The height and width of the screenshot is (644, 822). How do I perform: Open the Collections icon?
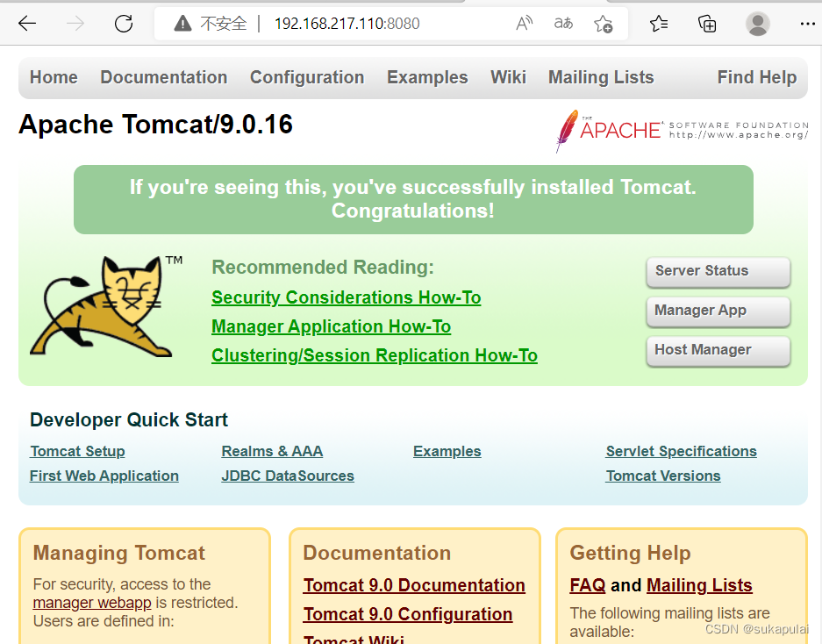707,24
